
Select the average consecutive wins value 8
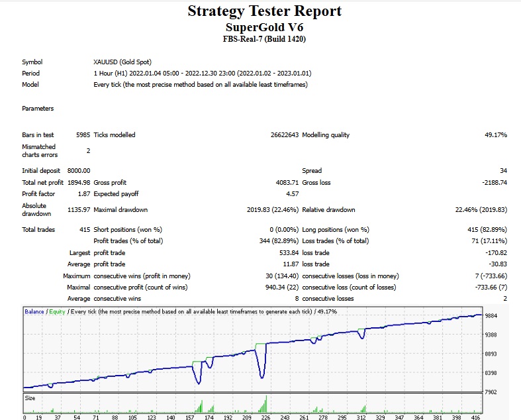297,299
